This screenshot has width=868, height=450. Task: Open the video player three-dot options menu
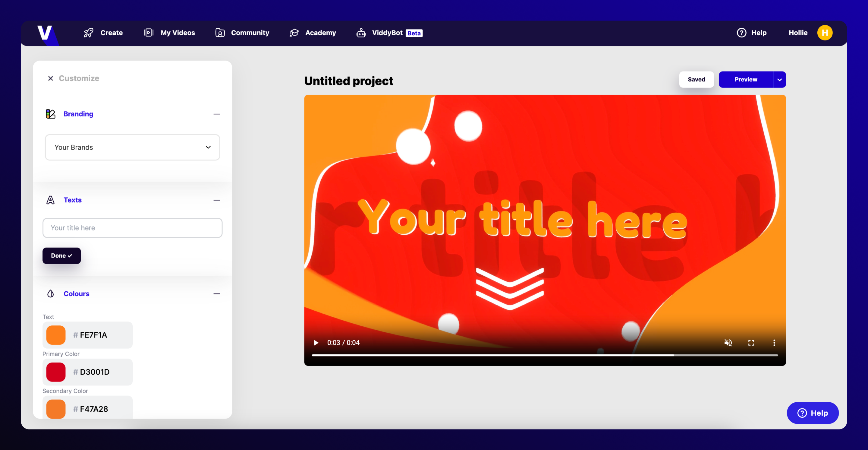(x=774, y=343)
